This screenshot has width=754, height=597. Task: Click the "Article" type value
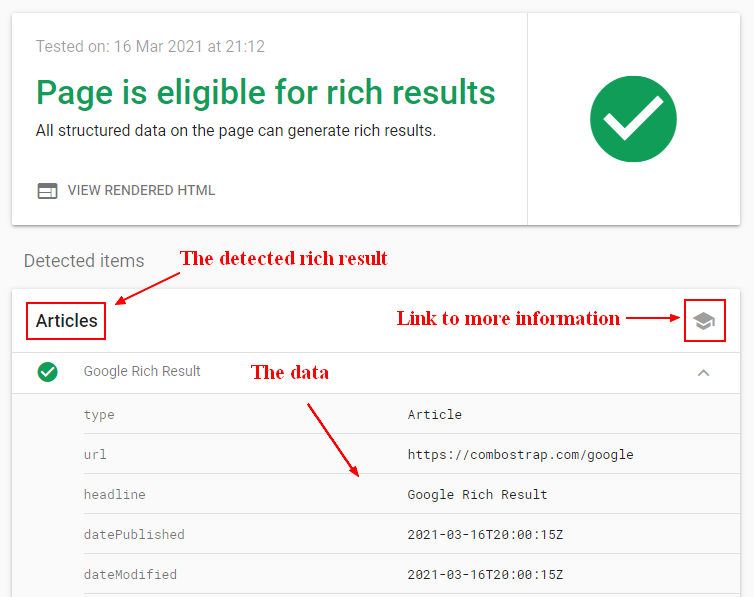point(434,414)
